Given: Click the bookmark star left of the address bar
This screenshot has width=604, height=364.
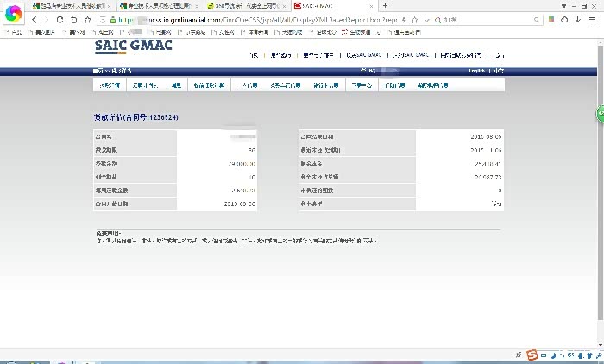Looking at the screenshot, I should tap(87, 20).
